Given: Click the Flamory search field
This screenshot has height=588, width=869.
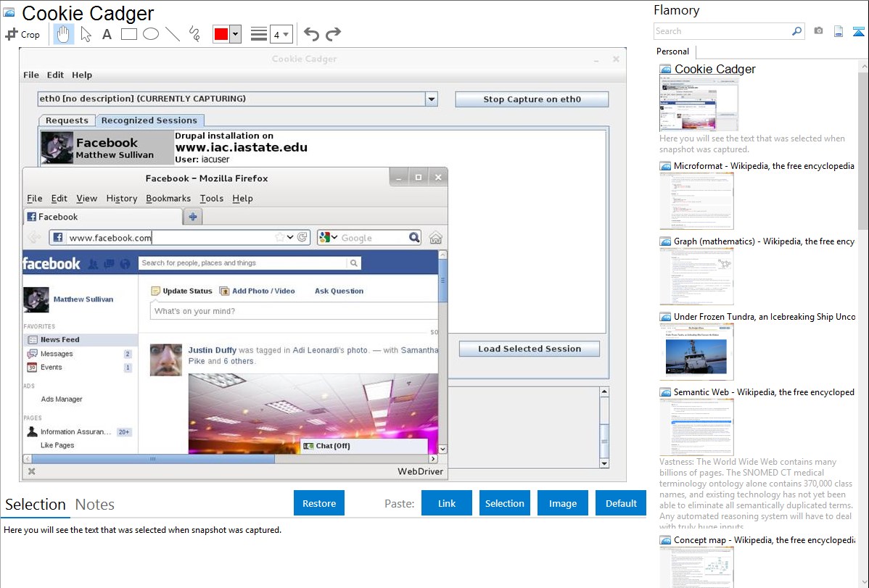Looking at the screenshot, I should pyautogui.click(x=722, y=31).
